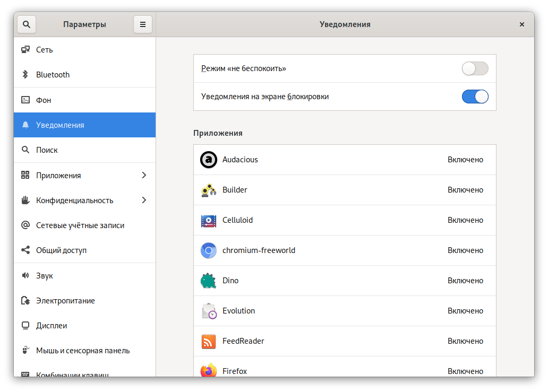The height and width of the screenshot is (392, 548).
Task: Click the Builder app name
Action: tap(235, 190)
